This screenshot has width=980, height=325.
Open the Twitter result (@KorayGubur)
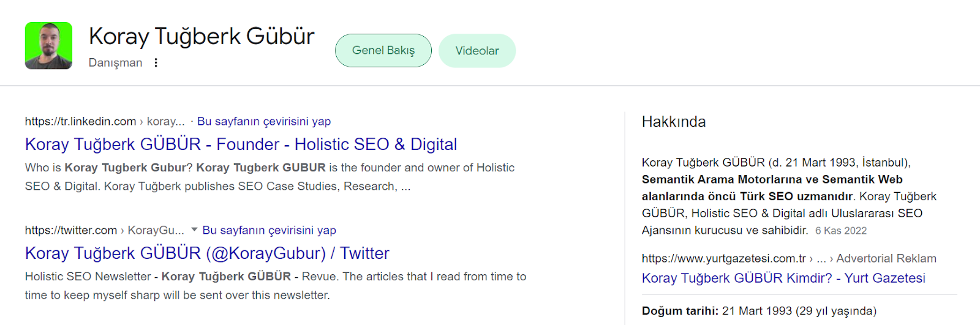point(207,253)
